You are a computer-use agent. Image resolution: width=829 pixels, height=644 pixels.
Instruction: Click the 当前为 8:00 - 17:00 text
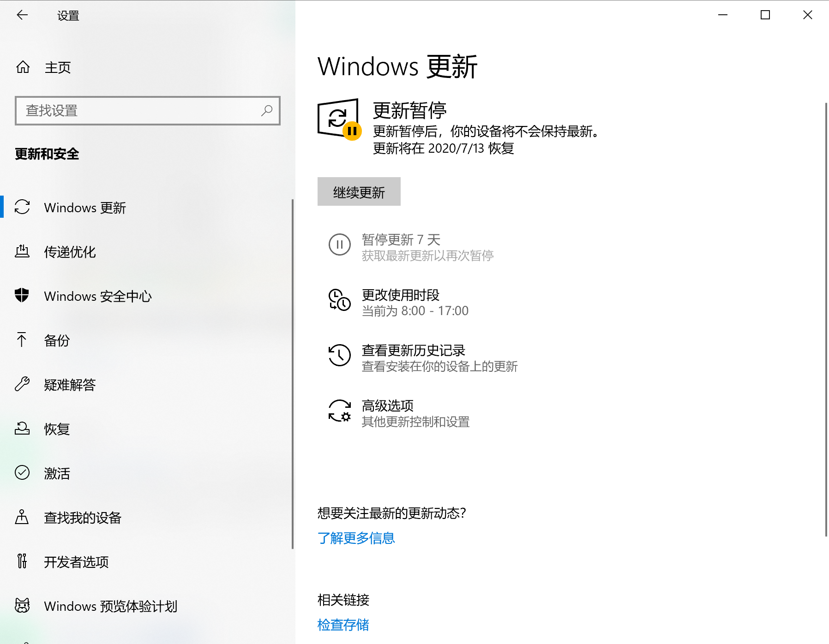(x=415, y=311)
